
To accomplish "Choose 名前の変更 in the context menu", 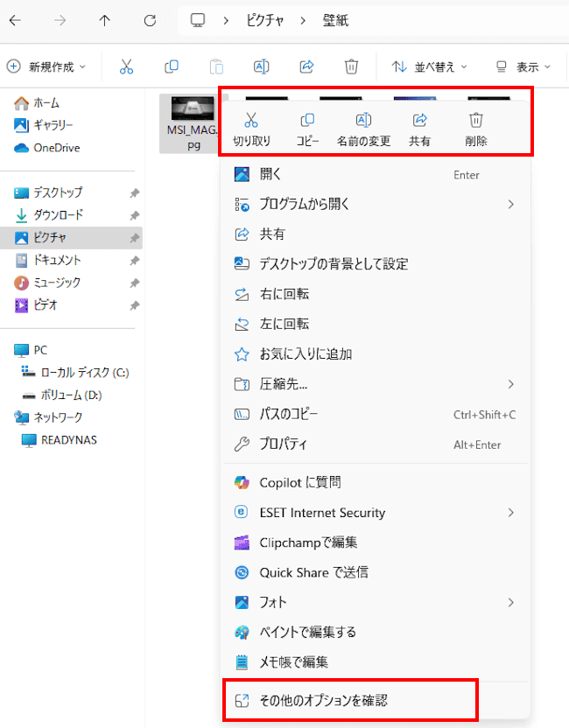I will (x=363, y=129).
